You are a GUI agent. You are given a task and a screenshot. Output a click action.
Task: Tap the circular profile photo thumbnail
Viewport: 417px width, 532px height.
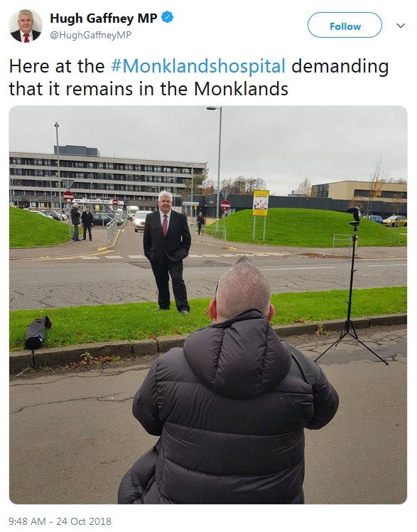(26, 26)
